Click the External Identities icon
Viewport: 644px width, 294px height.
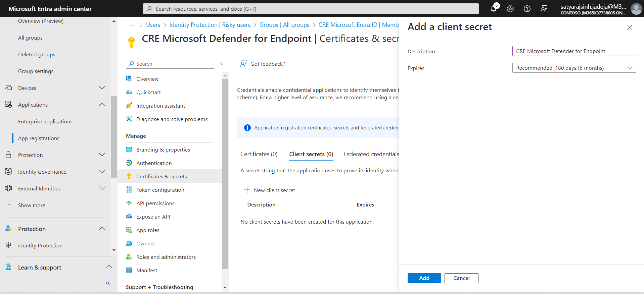tap(9, 188)
